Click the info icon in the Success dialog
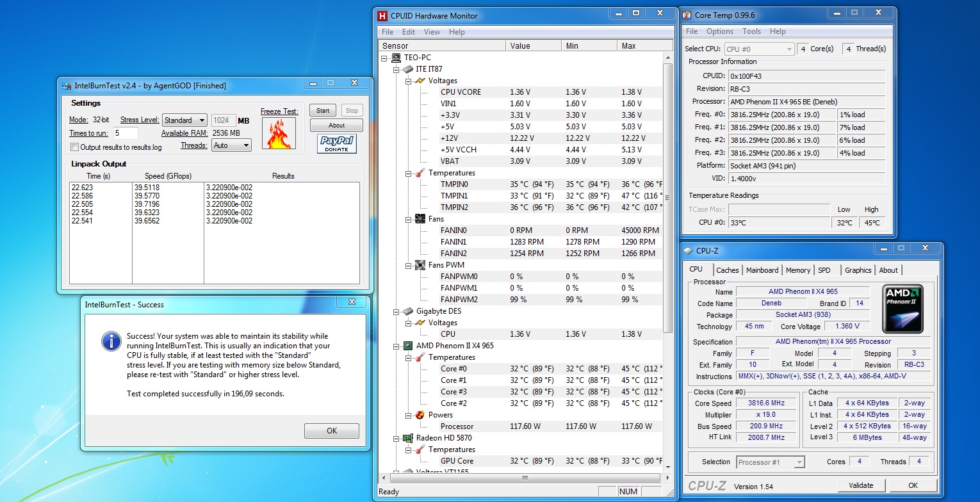 [111, 341]
